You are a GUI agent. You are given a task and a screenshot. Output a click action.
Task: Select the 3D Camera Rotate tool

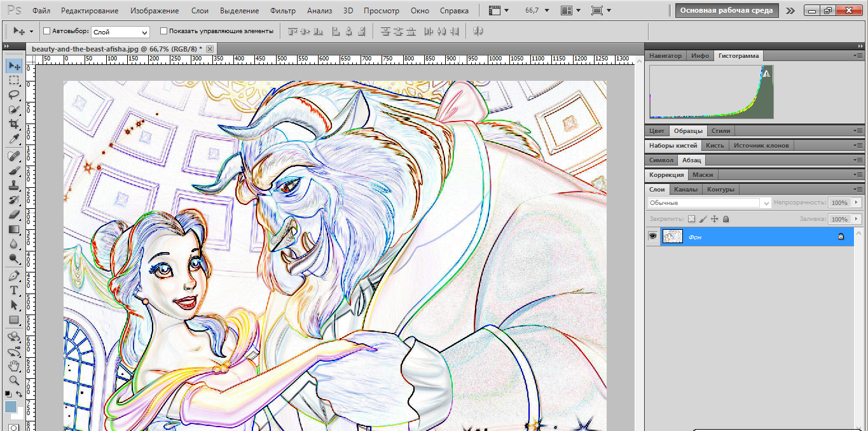tap(14, 352)
